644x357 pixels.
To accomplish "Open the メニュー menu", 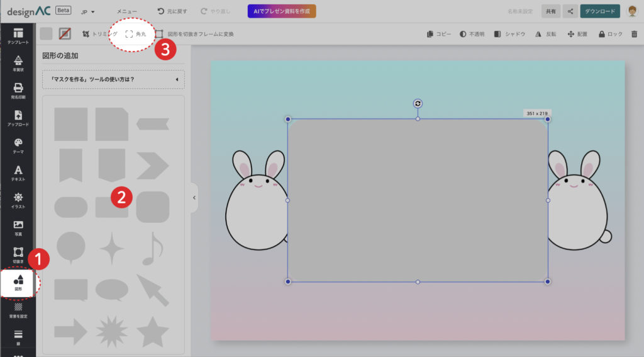I will click(x=126, y=11).
